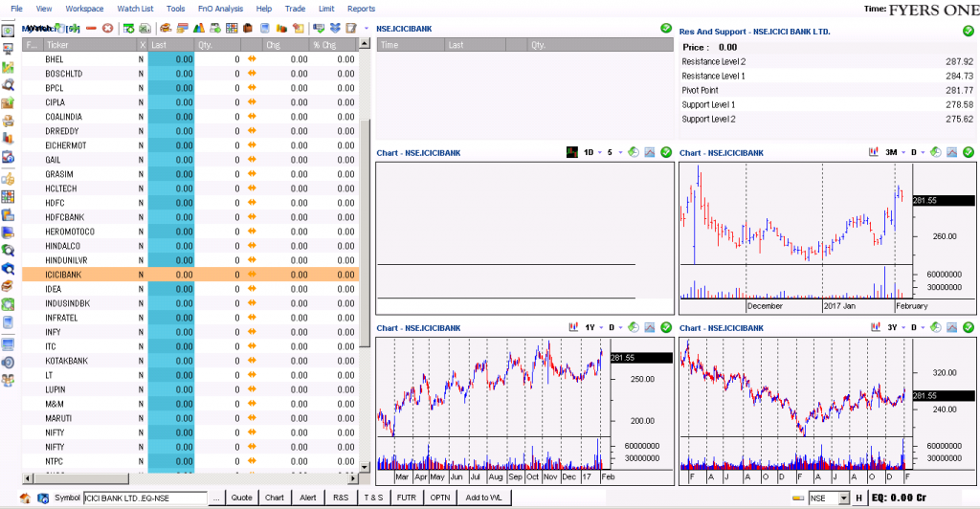Toggle the green check on the Res And Support panel
Viewport: 980px width, 509px height.
[969, 31]
